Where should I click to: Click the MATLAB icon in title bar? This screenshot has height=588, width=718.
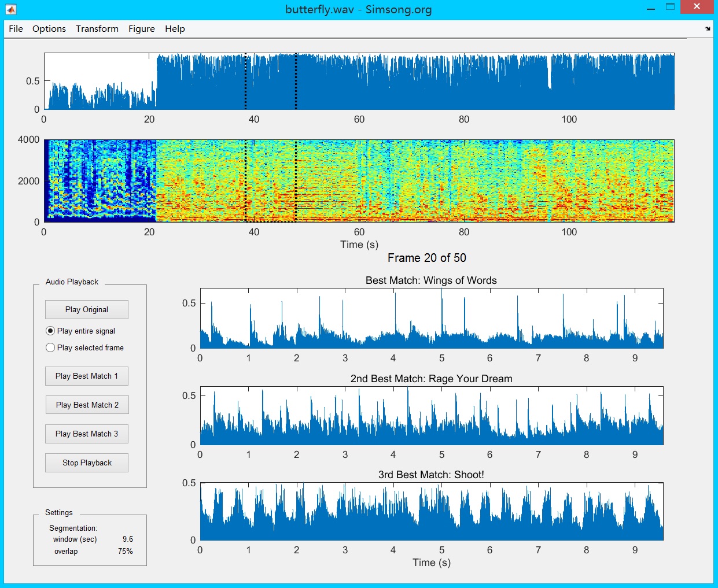coord(11,9)
